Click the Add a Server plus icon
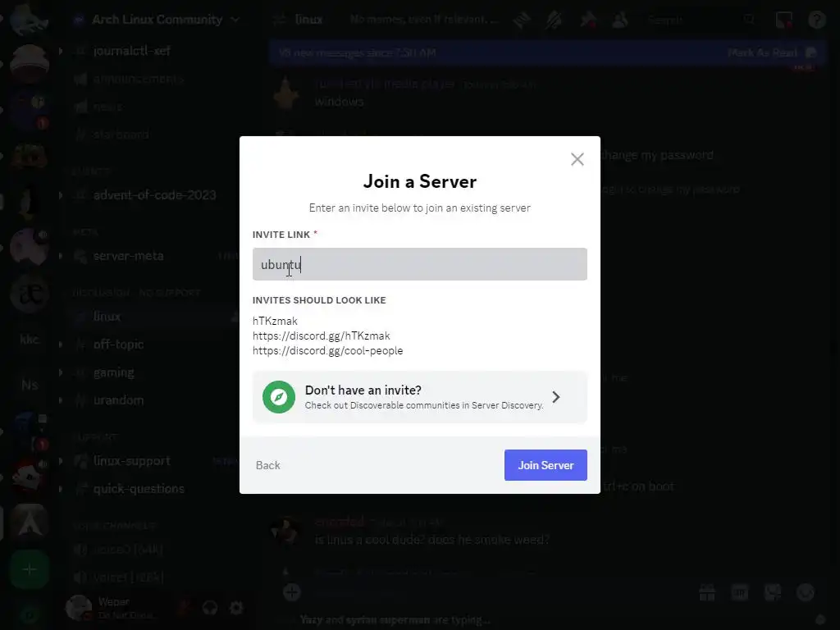The width and height of the screenshot is (840, 630). pyautogui.click(x=30, y=569)
